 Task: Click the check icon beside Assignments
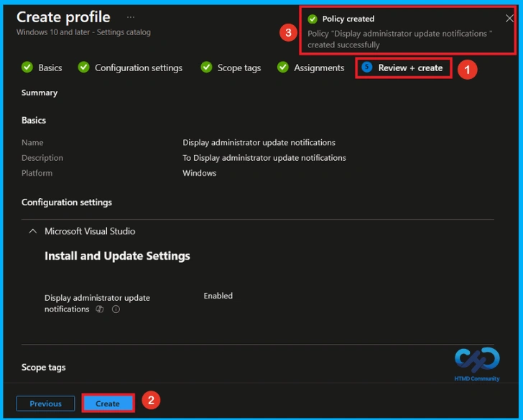click(282, 67)
